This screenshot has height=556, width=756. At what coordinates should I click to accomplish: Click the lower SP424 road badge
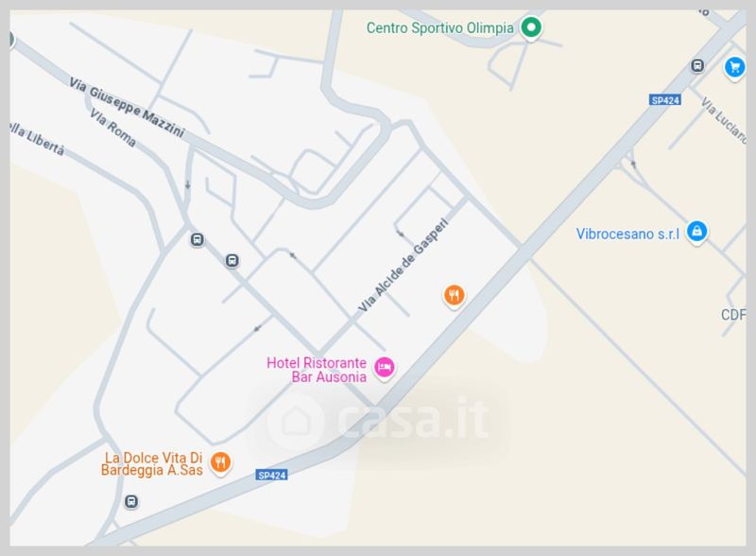(x=271, y=476)
